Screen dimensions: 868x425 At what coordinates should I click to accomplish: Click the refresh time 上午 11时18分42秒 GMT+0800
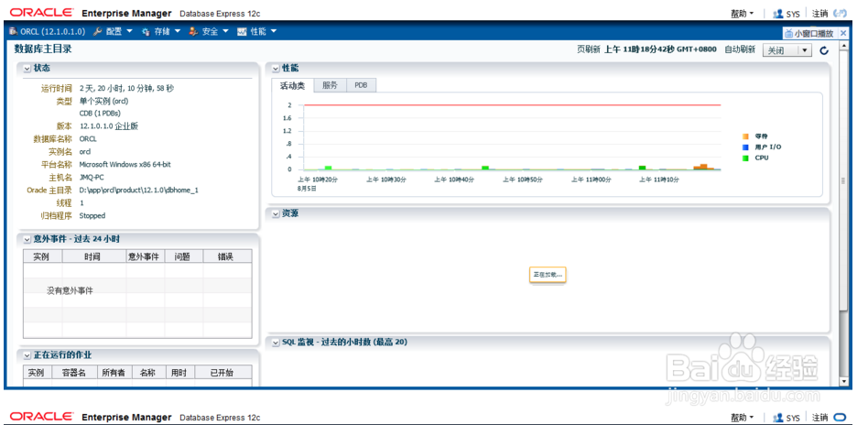660,49
